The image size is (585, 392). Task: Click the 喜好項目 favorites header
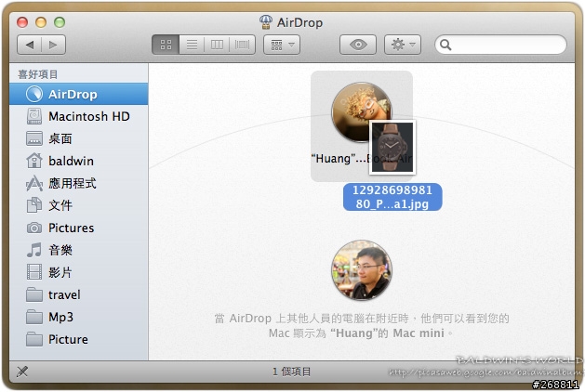(x=38, y=74)
